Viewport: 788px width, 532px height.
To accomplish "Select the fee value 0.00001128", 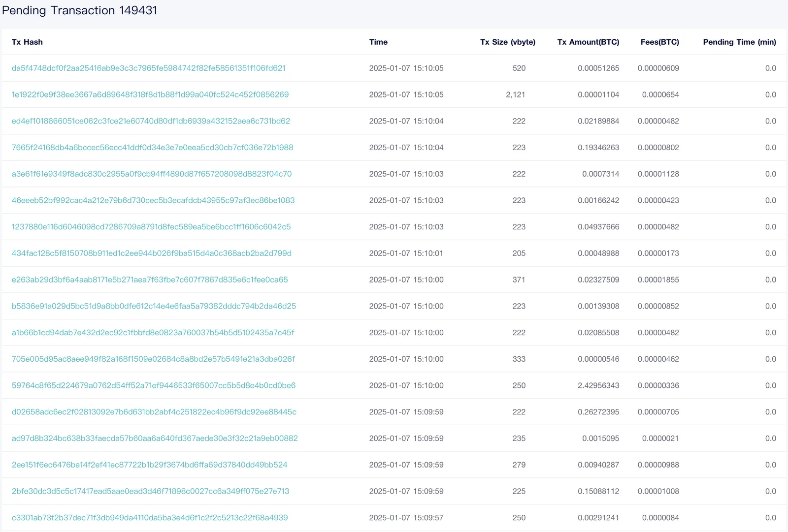I will pyautogui.click(x=658, y=174).
